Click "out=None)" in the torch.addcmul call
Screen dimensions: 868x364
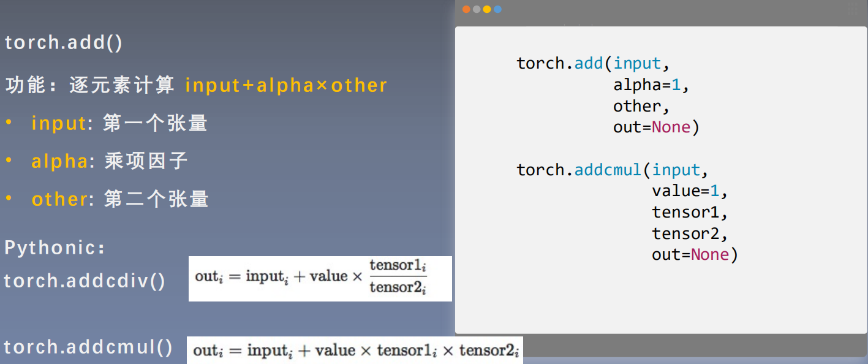click(x=695, y=254)
